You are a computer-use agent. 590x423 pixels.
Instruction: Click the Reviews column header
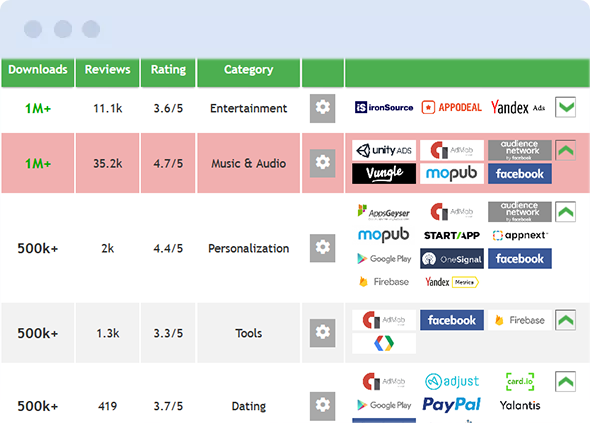(x=108, y=70)
